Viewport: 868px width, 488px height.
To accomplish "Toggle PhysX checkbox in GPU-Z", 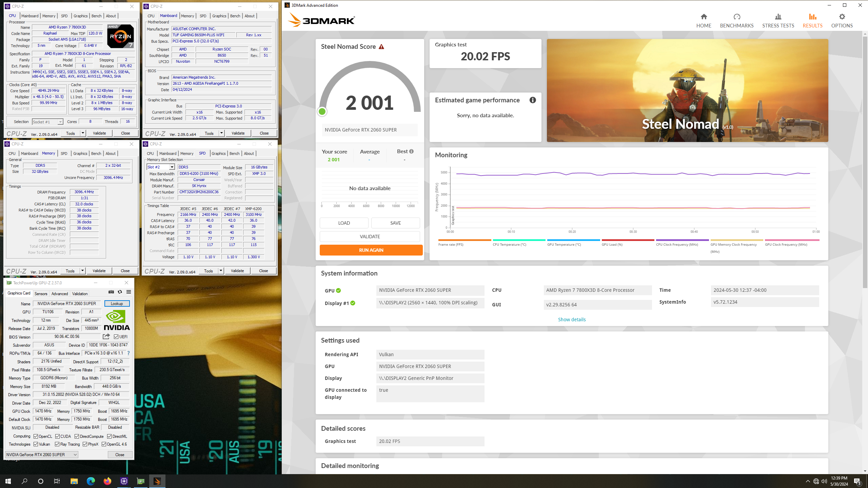I will (85, 444).
